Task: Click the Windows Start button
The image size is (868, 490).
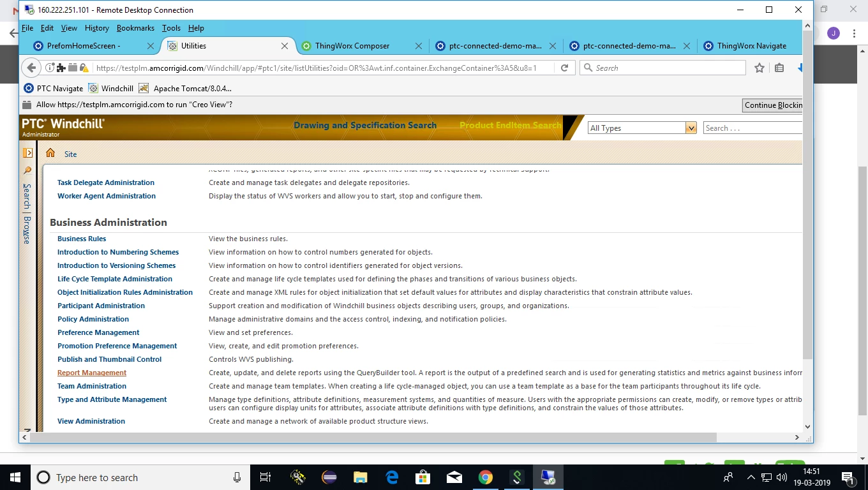Action: tap(15, 477)
